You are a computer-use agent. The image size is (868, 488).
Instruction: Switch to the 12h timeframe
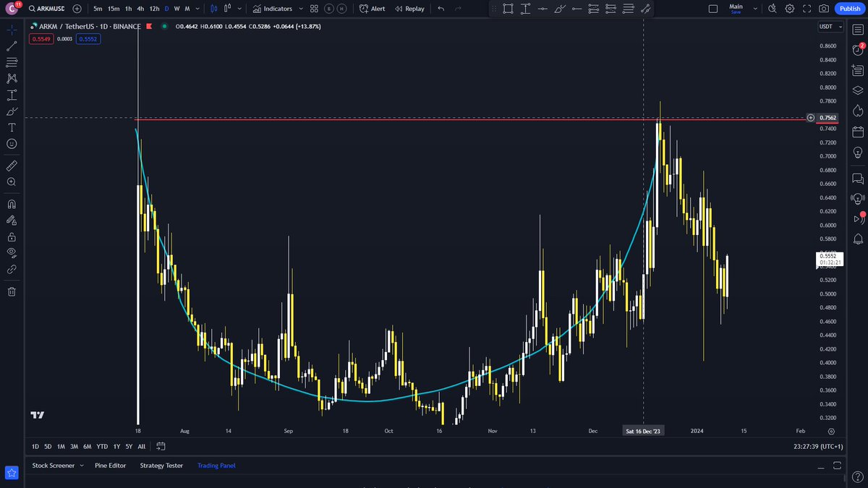154,9
